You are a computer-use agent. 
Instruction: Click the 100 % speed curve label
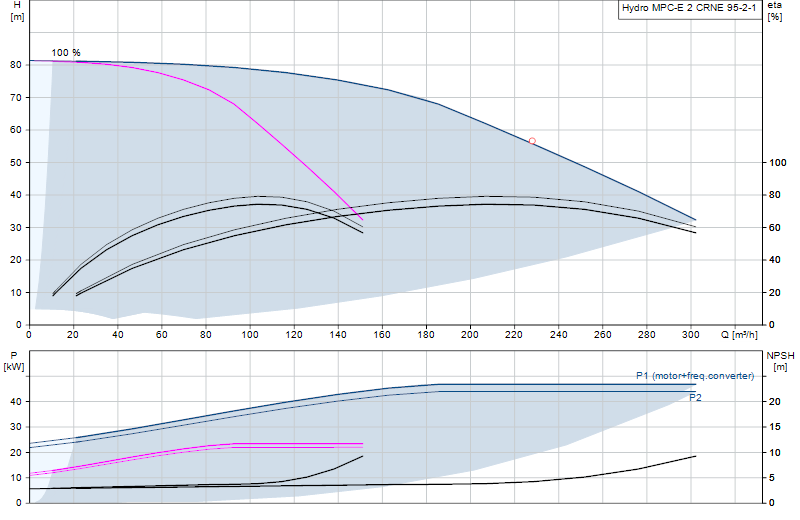[x=66, y=53]
